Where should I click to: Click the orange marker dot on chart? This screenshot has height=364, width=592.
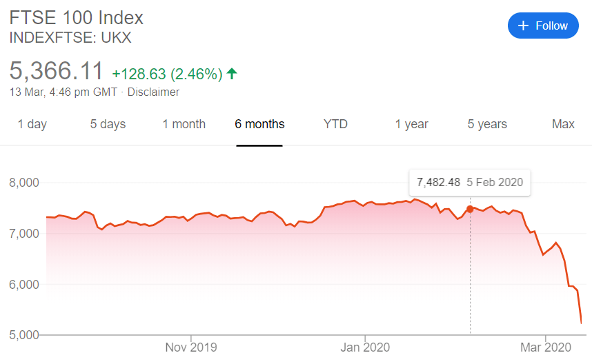coord(470,209)
